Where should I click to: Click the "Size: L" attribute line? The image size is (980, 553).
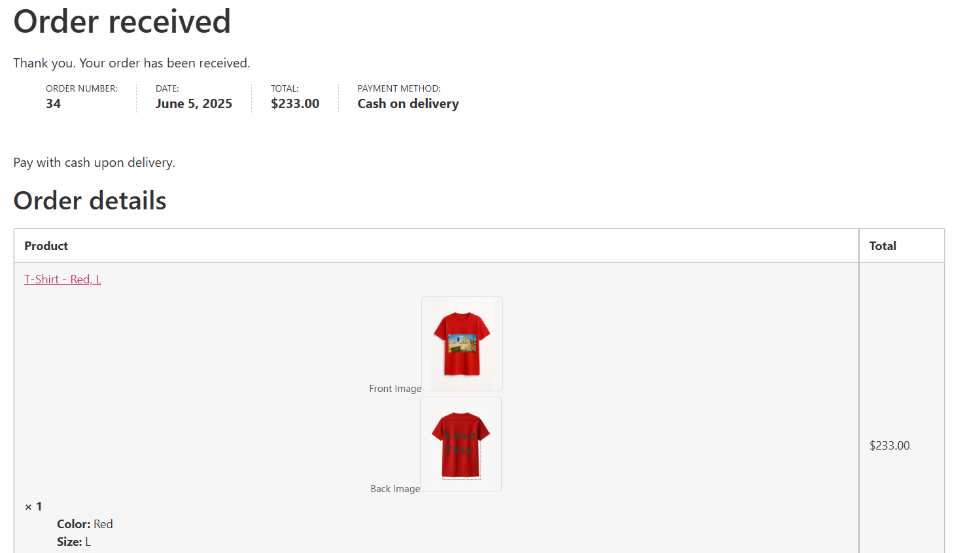pos(74,542)
